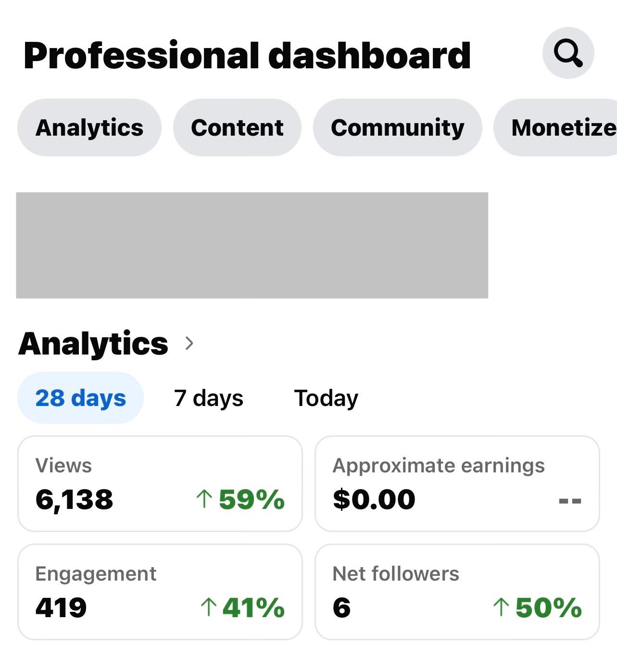Click the up arrow beside 50% followers
This screenshot has height=672, width=617.
coord(501,607)
